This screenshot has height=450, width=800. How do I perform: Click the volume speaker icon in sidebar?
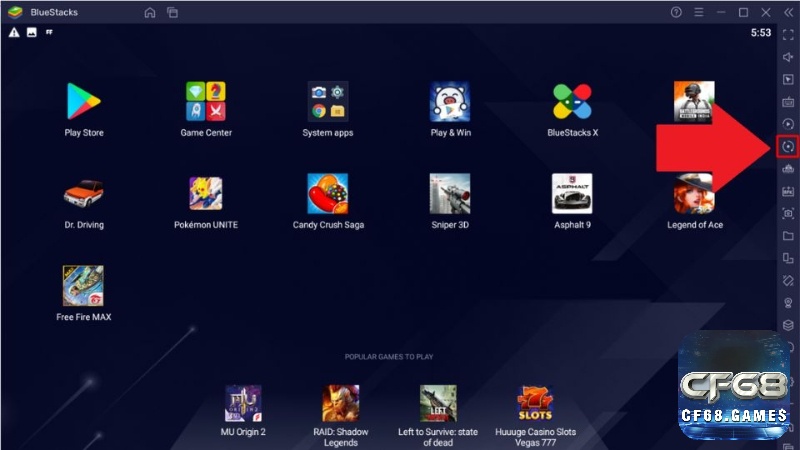coord(788,57)
